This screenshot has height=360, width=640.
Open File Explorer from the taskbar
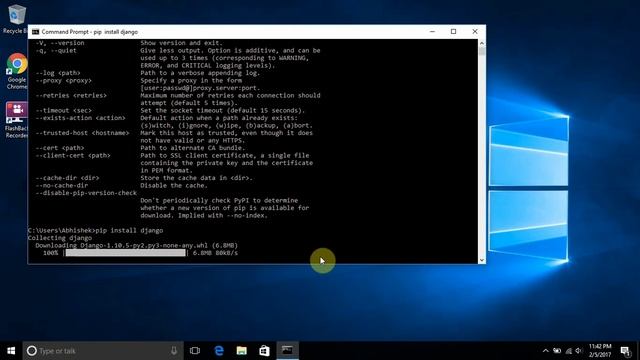(x=242, y=351)
